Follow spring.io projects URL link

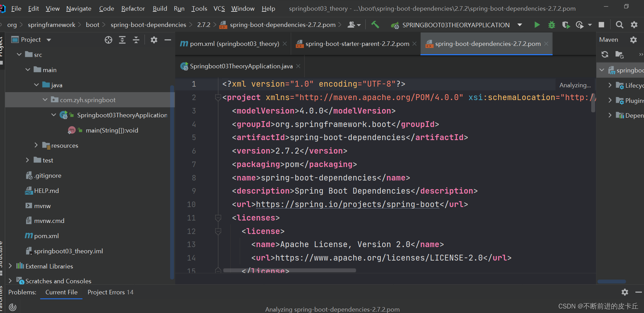347,204
